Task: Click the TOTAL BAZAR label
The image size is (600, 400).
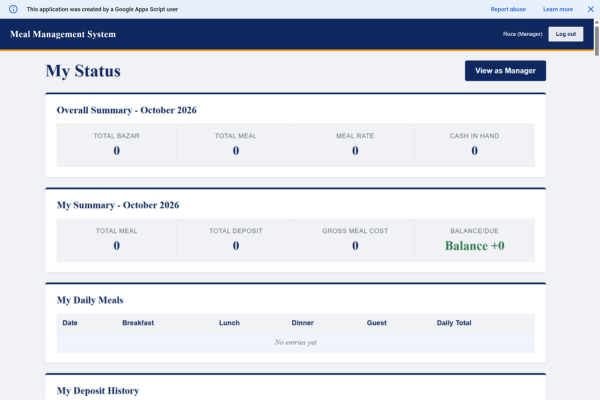Action: coord(116,136)
